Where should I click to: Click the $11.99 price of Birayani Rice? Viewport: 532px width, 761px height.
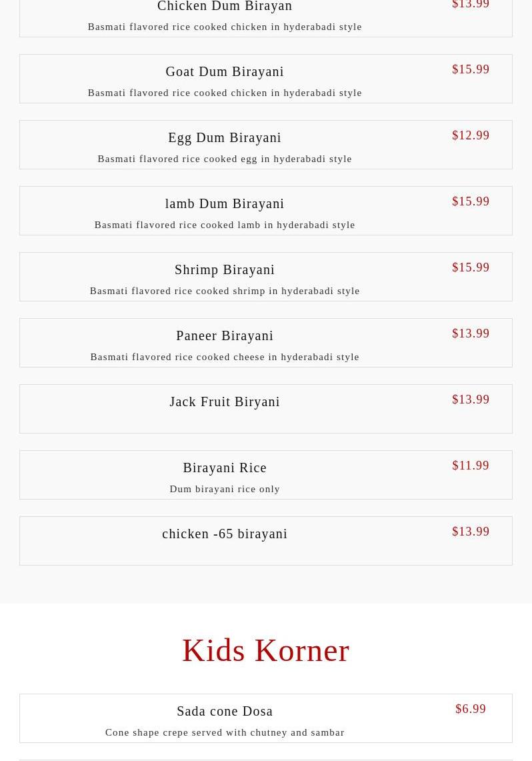point(471,466)
